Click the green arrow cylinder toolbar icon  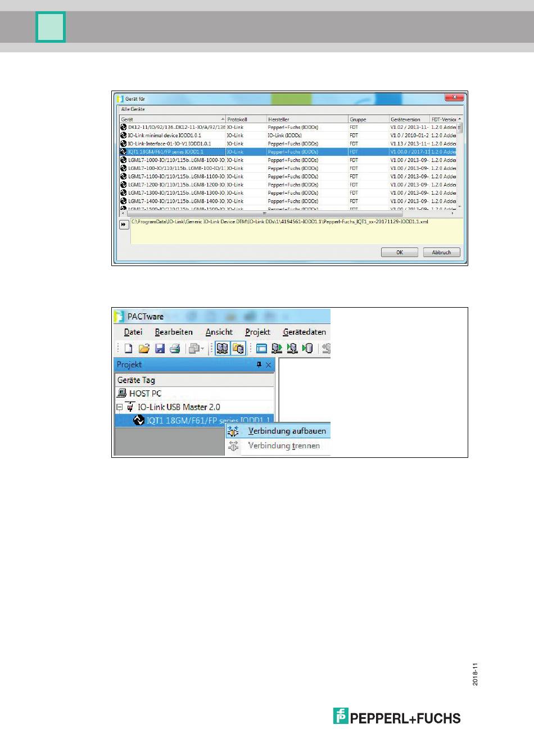tap(307, 349)
